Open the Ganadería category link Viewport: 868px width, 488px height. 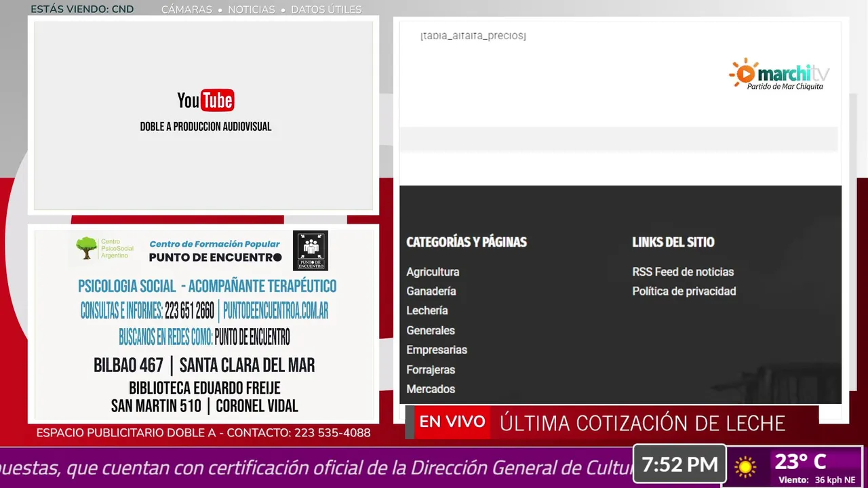431,291
